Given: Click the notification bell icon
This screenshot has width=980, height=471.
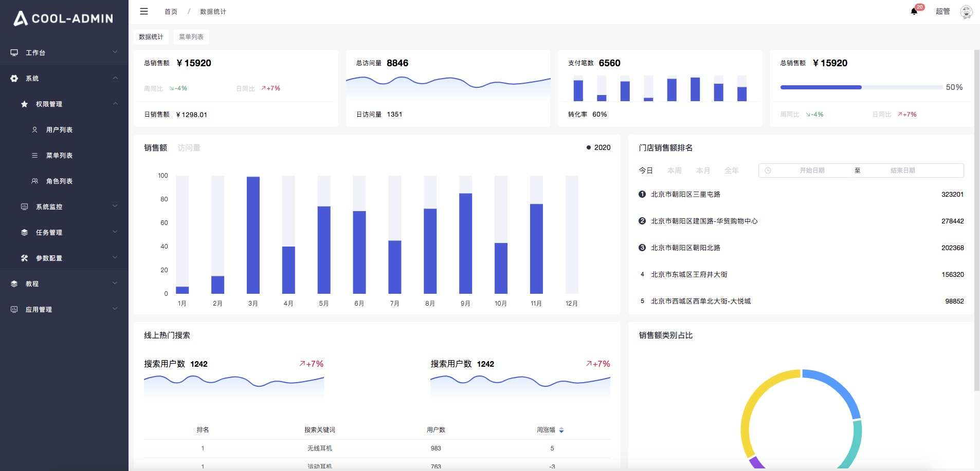Looking at the screenshot, I should pyautogui.click(x=913, y=11).
